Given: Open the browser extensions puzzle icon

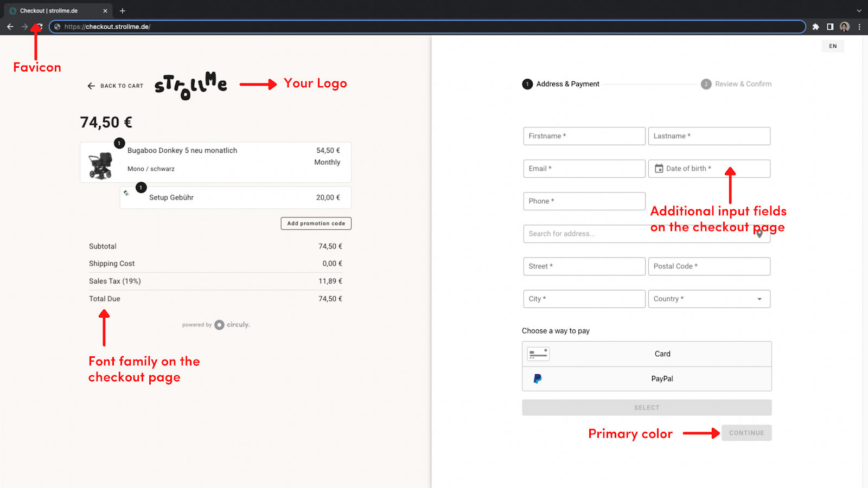Looking at the screenshot, I should click(x=815, y=26).
